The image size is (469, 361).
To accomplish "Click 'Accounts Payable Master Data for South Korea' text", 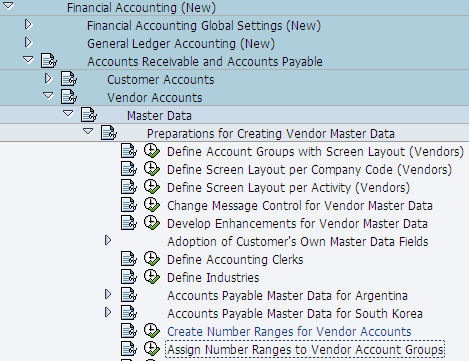I will [x=295, y=314].
